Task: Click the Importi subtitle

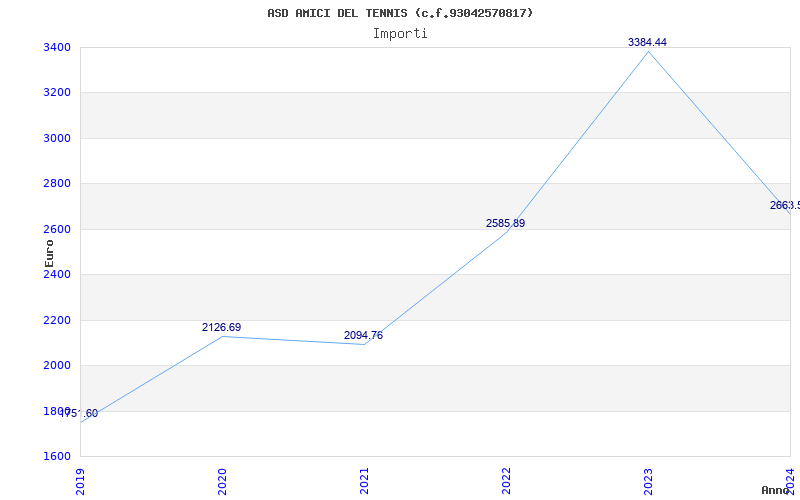Action: (x=400, y=34)
